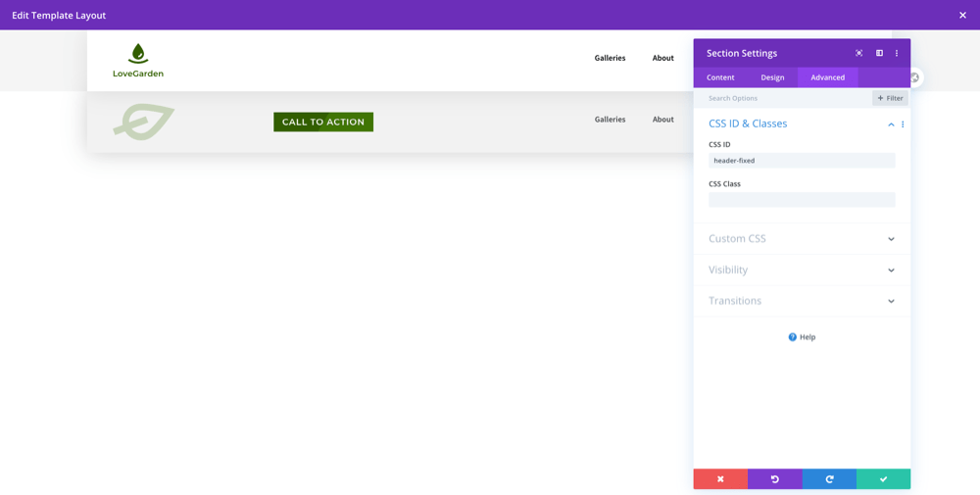The height and width of the screenshot is (495, 980).
Task: Select the Advanced tab
Action: click(827, 77)
